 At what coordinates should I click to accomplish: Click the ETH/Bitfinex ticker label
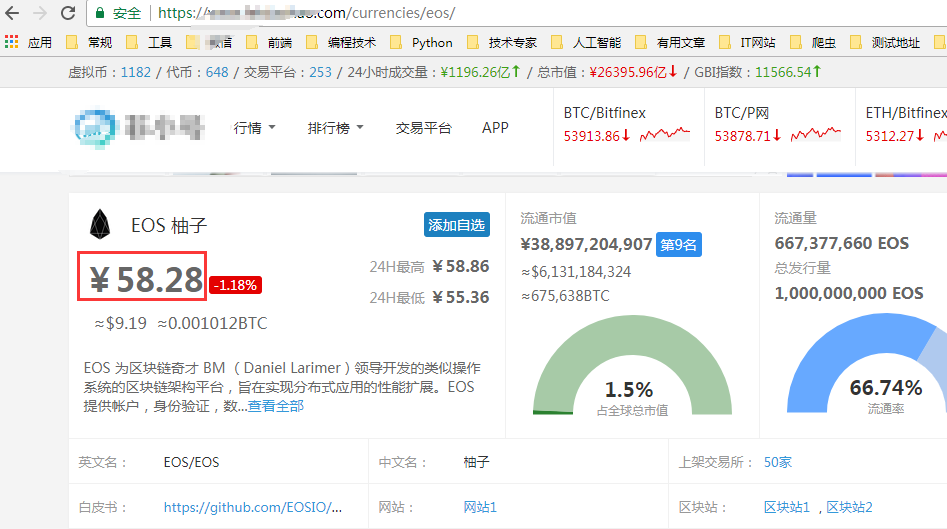(x=906, y=113)
